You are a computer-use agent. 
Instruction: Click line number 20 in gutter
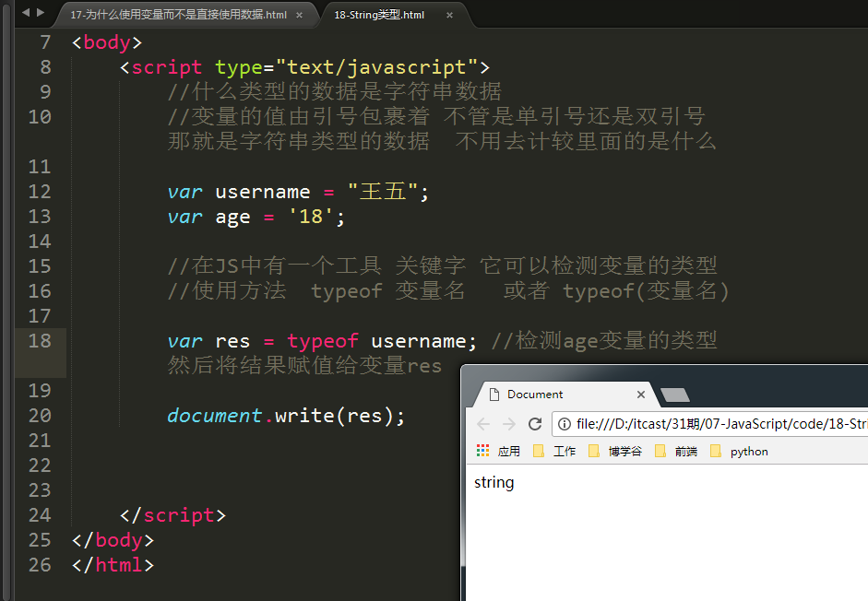[x=40, y=416]
